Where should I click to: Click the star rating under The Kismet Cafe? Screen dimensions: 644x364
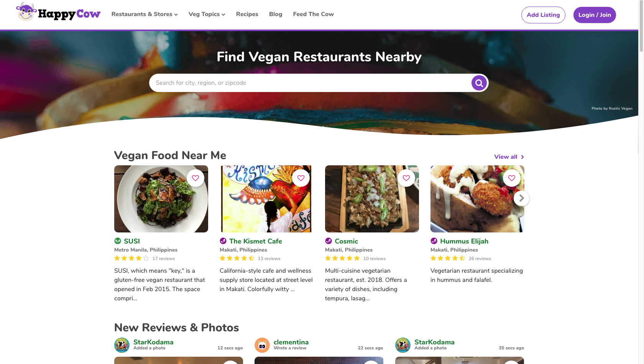click(x=237, y=258)
